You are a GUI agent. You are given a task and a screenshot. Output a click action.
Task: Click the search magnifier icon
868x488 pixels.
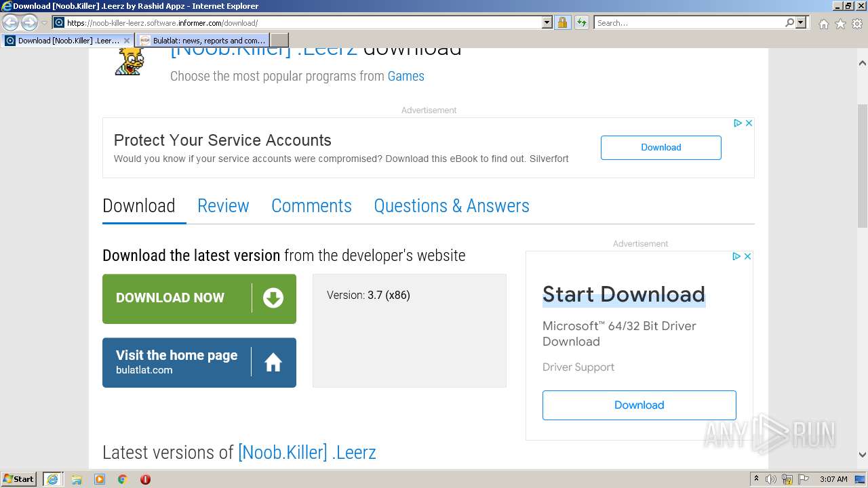[x=789, y=22]
